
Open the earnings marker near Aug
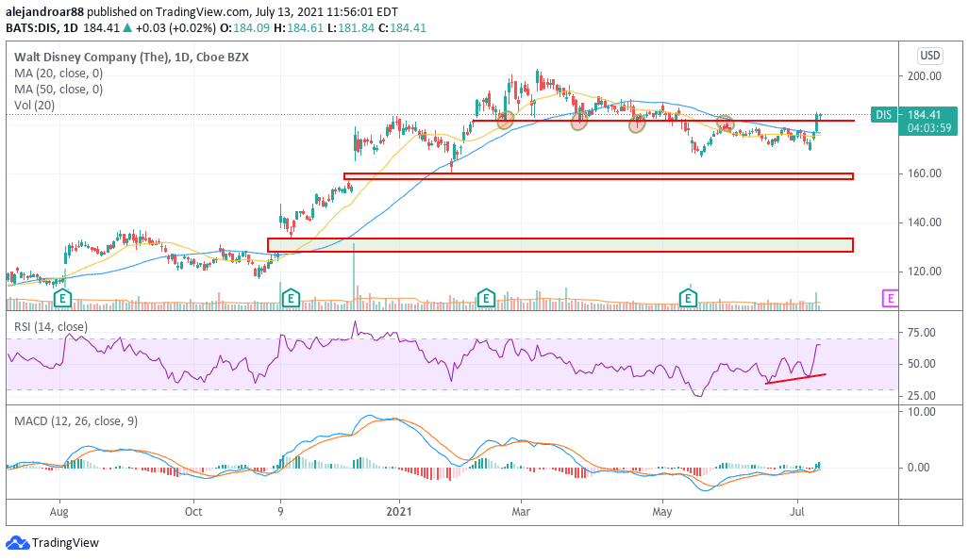click(62, 299)
